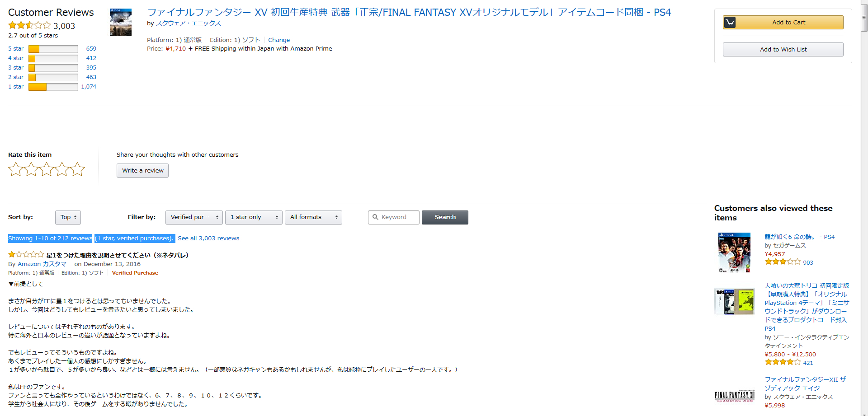Click the Verified Purchase label on the review
Image resolution: width=868 pixels, height=416 pixels.
click(x=135, y=273)
